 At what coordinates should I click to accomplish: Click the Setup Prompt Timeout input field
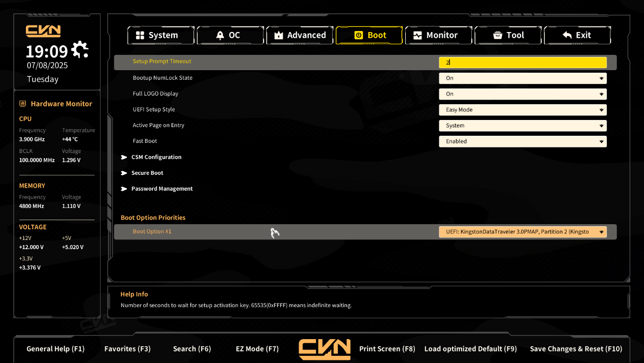click(x=523, y=63)
